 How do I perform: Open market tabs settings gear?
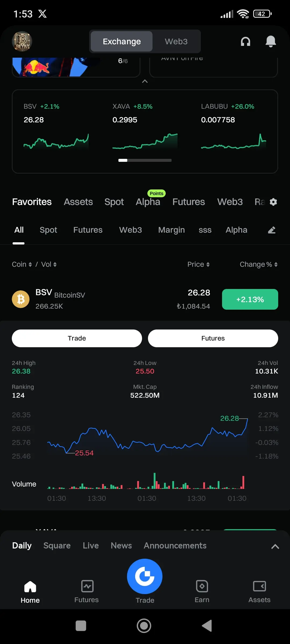(273, 202)
